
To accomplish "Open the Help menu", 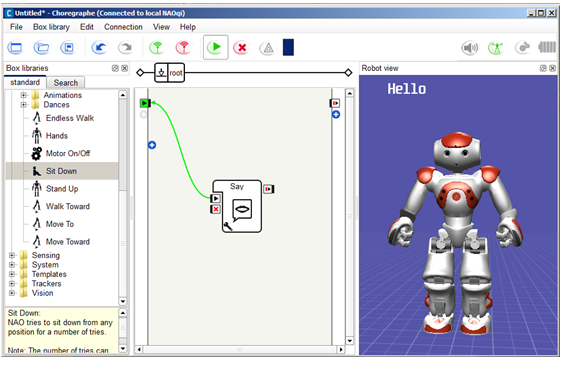I will (x=188, y=27).
